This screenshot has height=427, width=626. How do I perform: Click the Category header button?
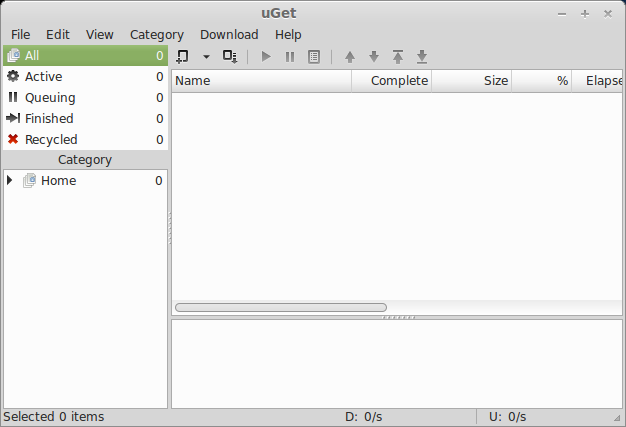tap(85, 160)
